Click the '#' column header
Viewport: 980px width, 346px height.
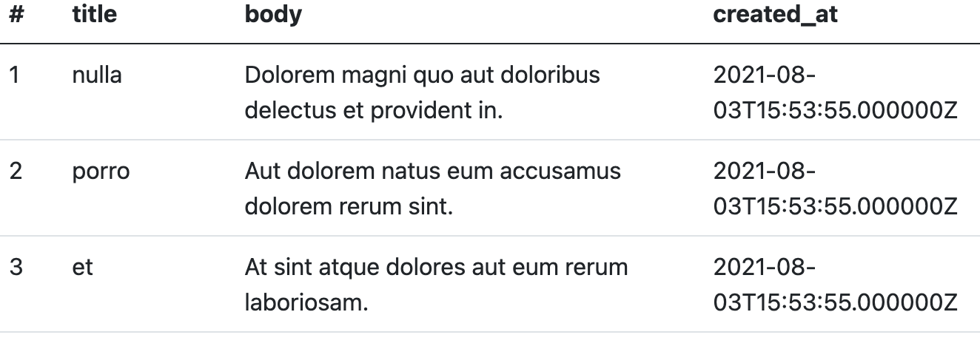pyautogui.click(x=16, y=15)
